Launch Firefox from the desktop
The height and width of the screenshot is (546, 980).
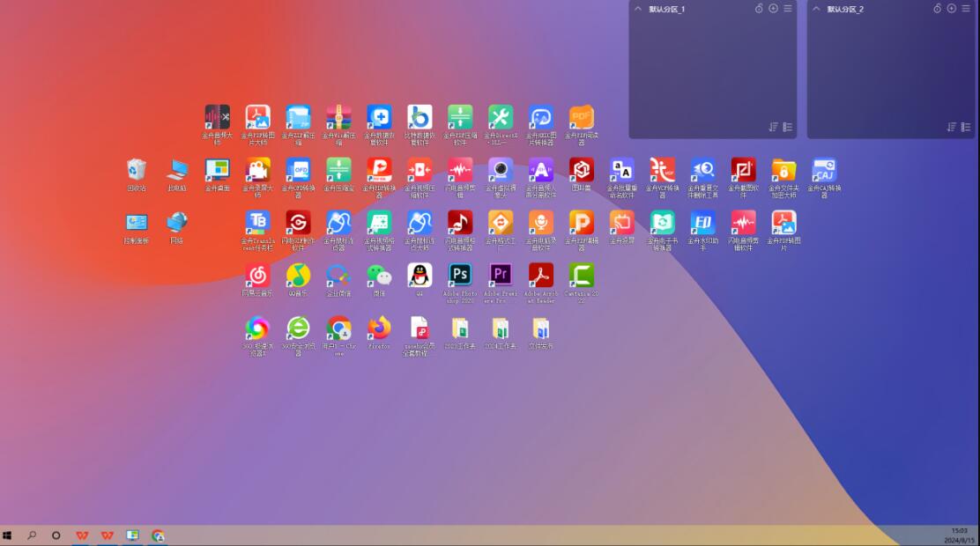379,328
